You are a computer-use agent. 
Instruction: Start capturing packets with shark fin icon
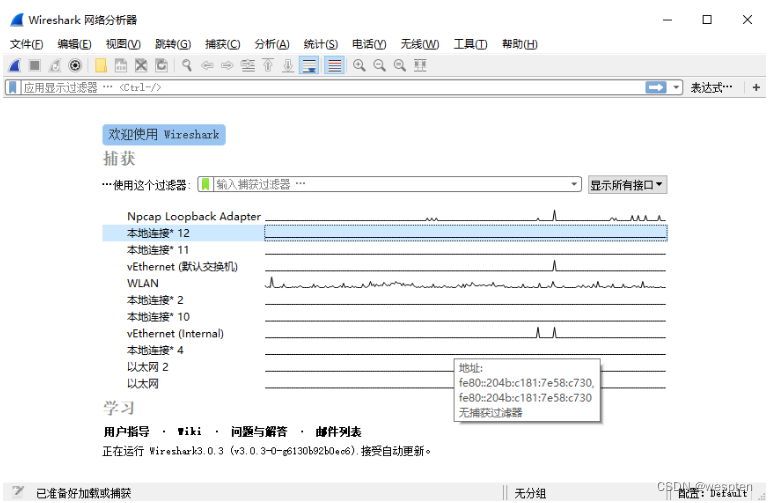pyautogui.click(x=15, y=65)
